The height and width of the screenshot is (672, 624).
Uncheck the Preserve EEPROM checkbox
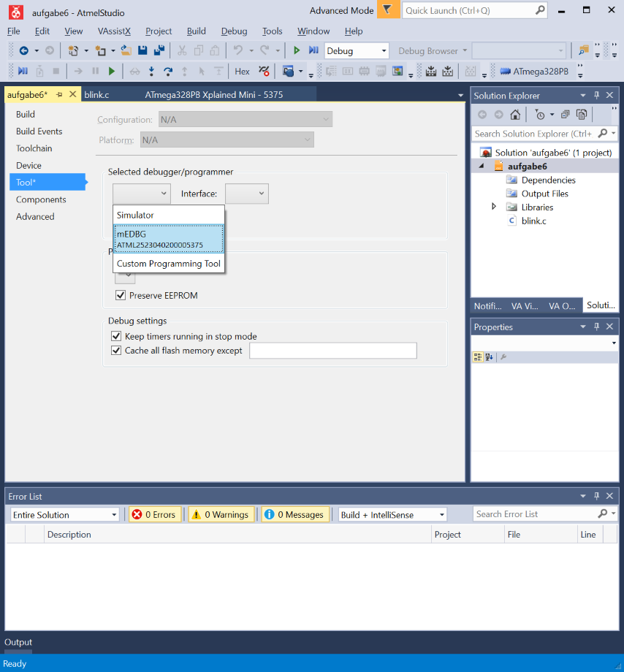121,296
